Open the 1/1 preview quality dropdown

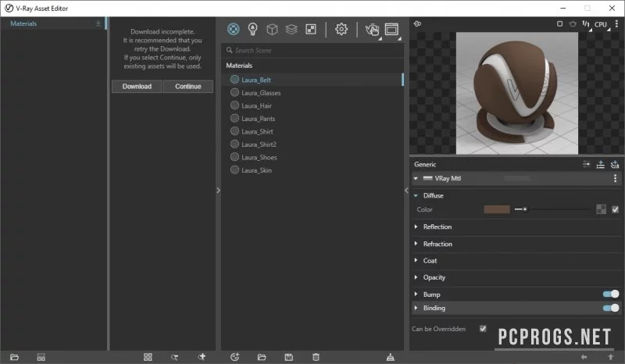coord(587,25)
